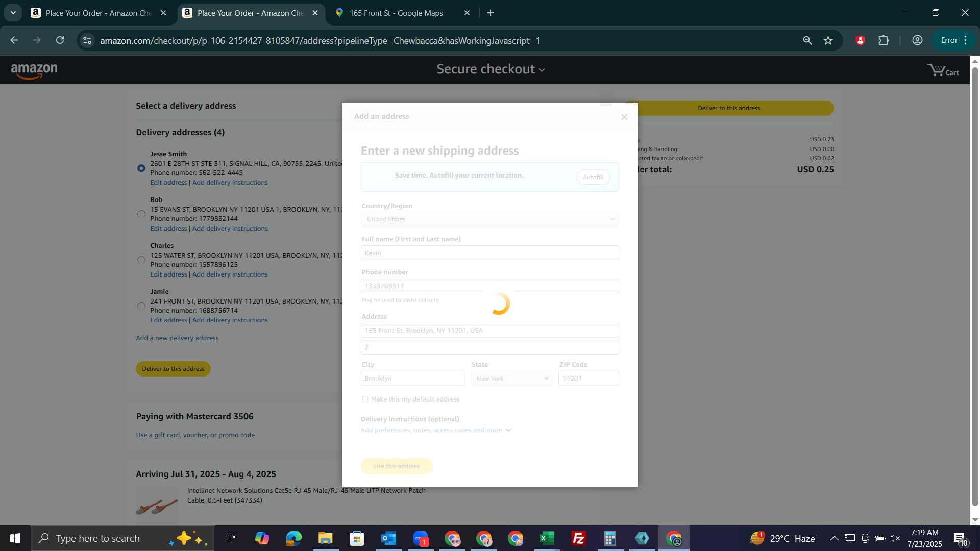Open the Windows Start menu
Screen dimensions: 980x551
tap(15, 538)
